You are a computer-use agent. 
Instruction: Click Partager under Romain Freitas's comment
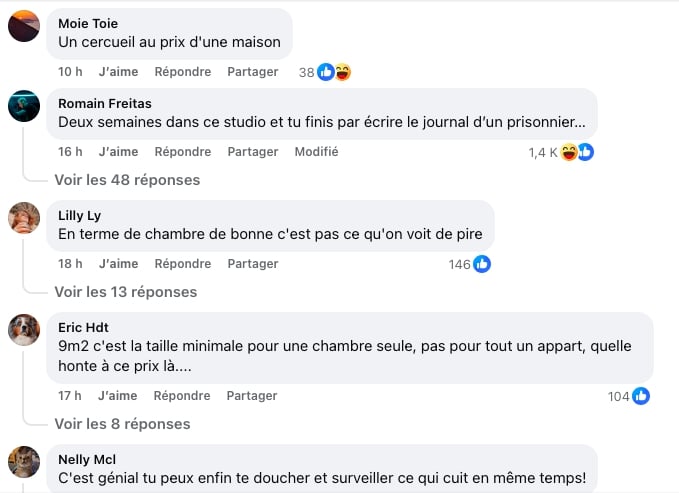click(252, 152)
